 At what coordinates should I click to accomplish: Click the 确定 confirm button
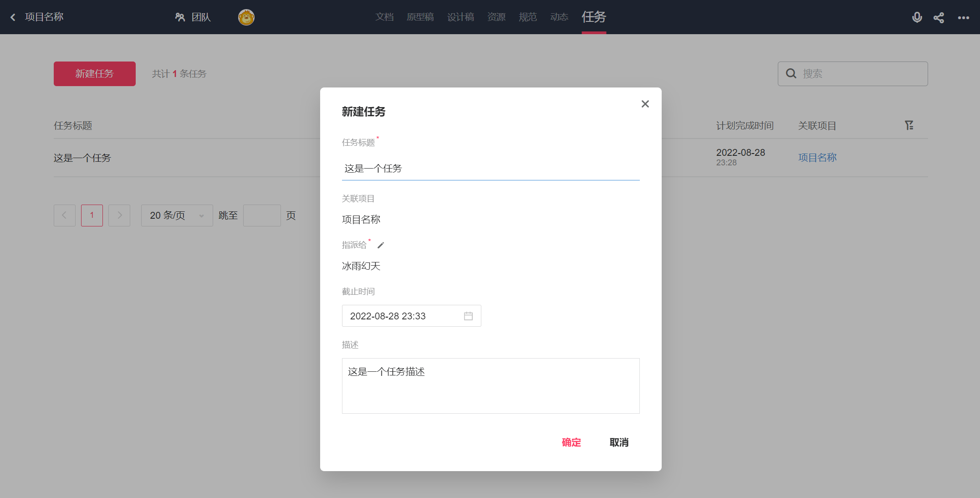[571, 442]
